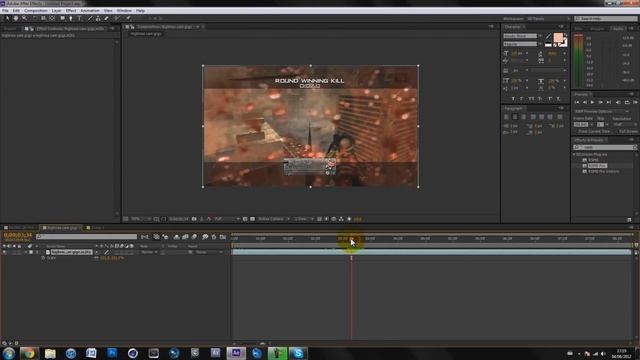Click the Effects & Presets search field
The height and width of the screenshot is (360, 640).
point(604,147)
